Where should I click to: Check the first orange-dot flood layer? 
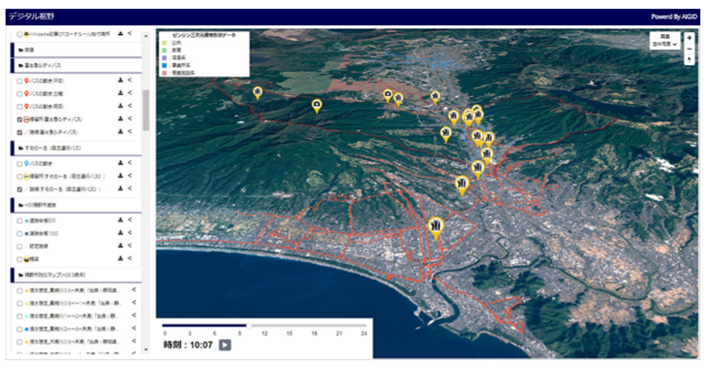click(19, 291)
